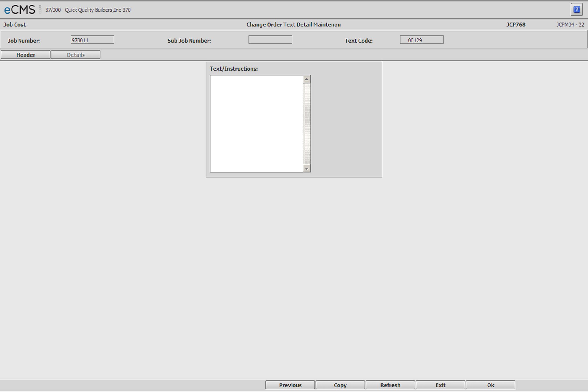This screenshot has height=392, width=588.
Task: Switch to the Header tab
Action: 26,55
